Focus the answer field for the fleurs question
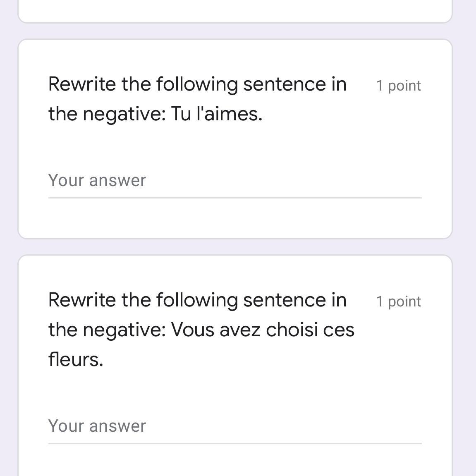The height and width of the screenshot is (476, 476). click(234, 426)
